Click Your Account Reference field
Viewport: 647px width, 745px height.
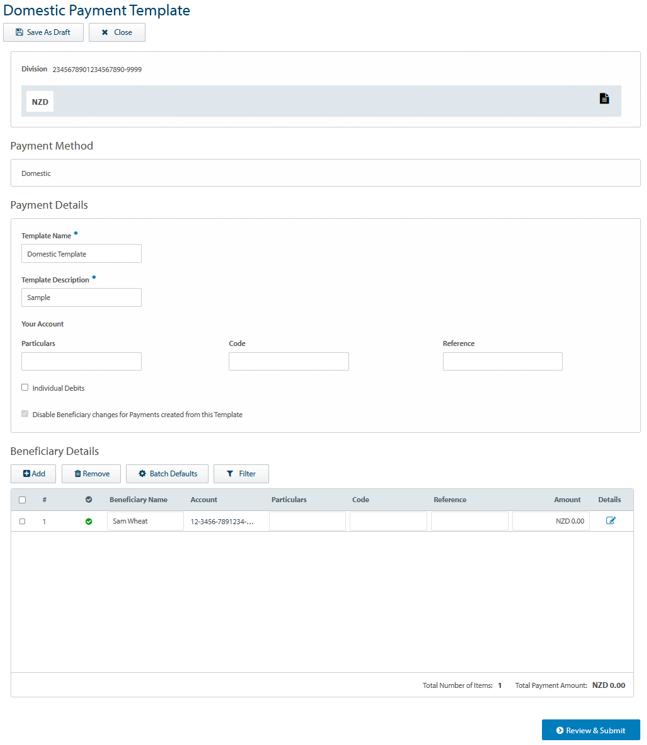click(x=503, y=361)
